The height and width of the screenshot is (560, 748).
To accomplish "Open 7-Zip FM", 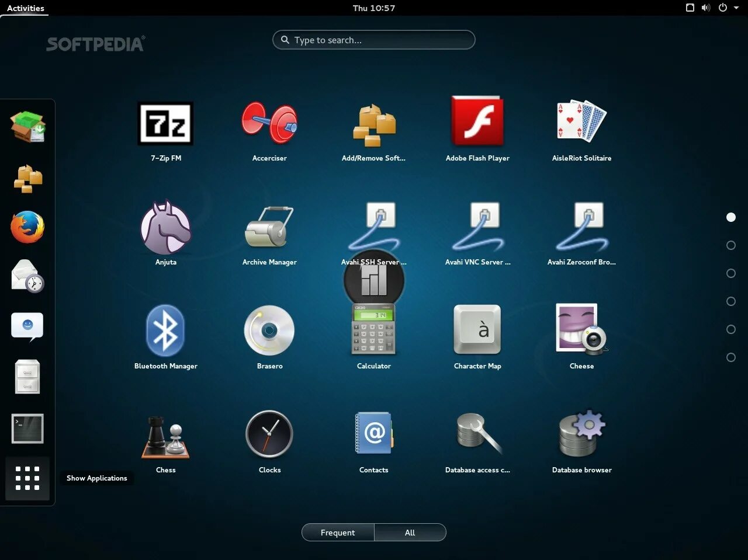I will [165, 124].
